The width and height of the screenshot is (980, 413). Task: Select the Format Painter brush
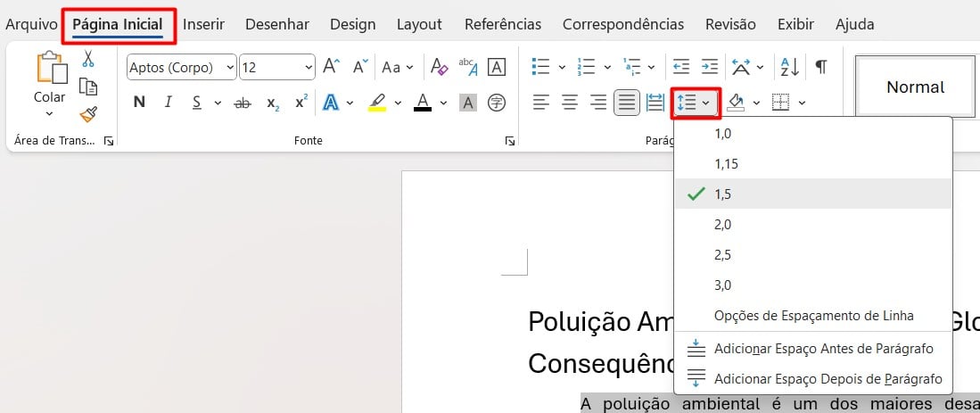88,115
